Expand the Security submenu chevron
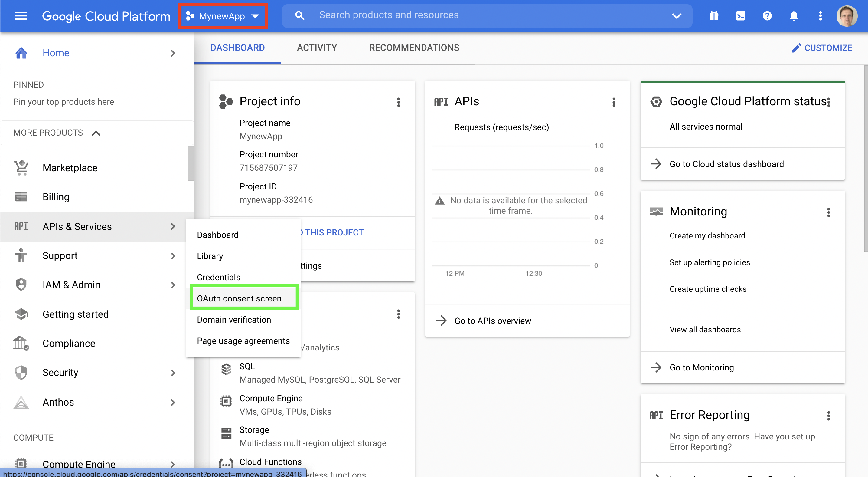 [x=173, y=373]
